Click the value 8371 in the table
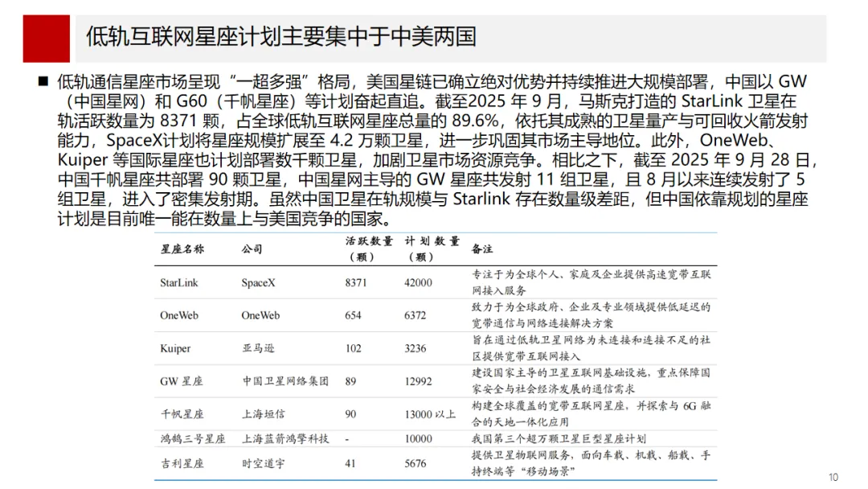The height and width of the screenshot is (489, 868). (x=355, y=282)
